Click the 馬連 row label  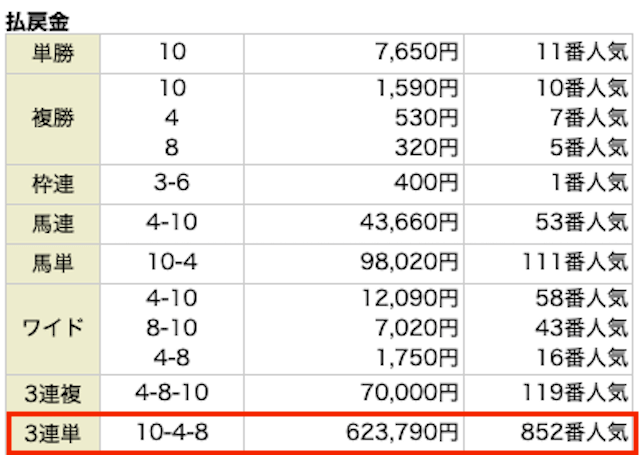[52, 222]
